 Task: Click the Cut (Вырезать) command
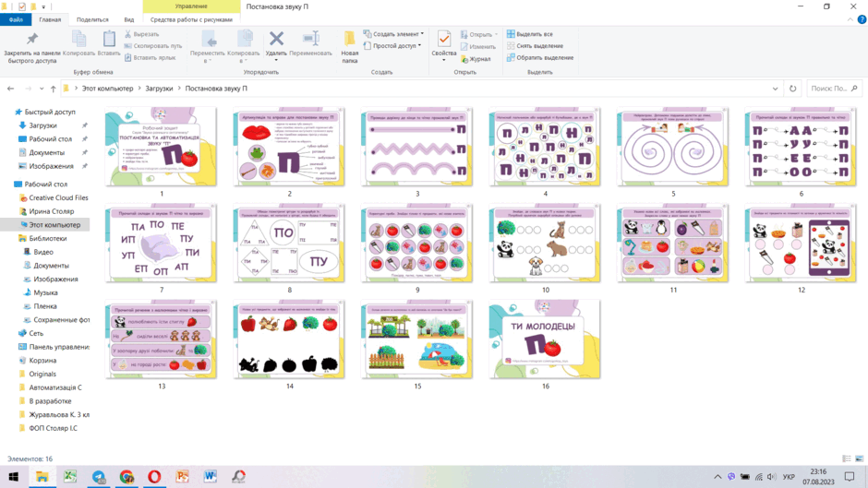point(141,34)
